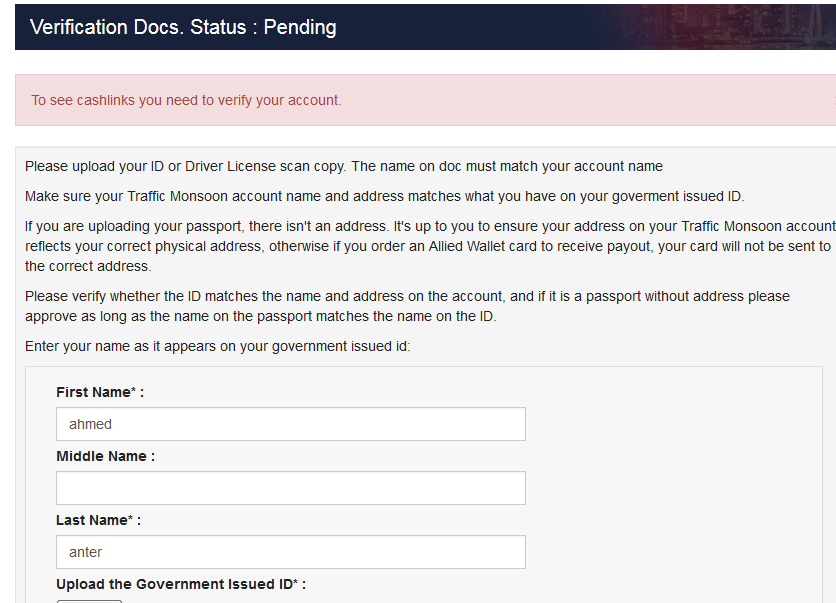Click the 'Enter your name as it appears' instruction

click(x=218, y=347)
